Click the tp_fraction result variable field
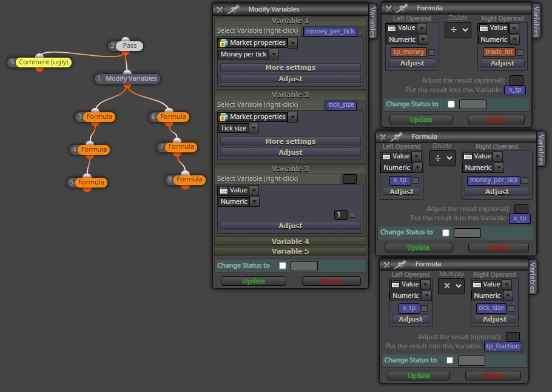Screen dimensions: 552x392 tap(503, 346)
